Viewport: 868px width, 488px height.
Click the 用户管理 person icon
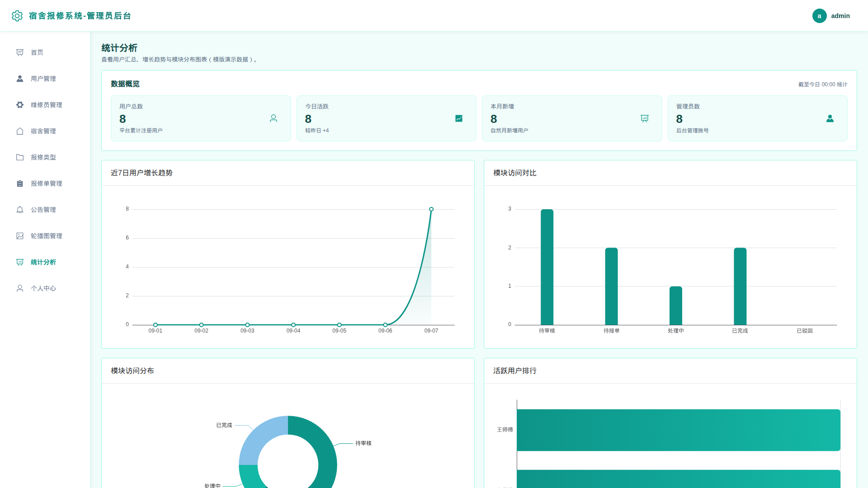tap(20, 79)
